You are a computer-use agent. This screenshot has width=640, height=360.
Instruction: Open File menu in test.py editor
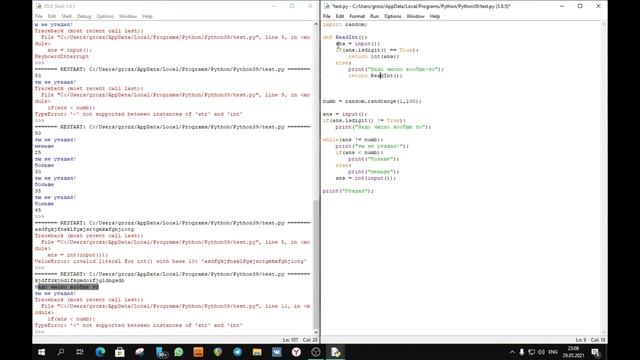(x=327, y=16)
